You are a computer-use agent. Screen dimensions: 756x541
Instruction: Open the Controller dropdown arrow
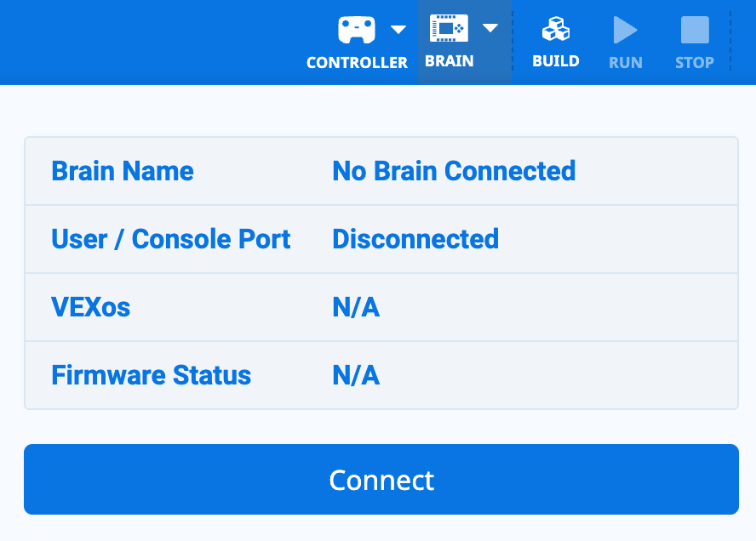click(x=396, y=28)
